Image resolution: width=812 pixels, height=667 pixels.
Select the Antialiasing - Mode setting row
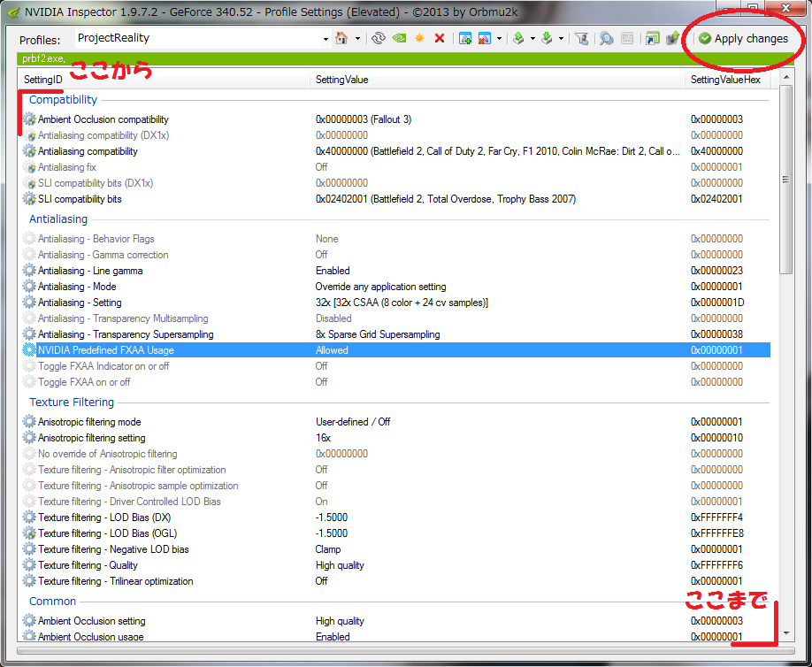[77, 287]
